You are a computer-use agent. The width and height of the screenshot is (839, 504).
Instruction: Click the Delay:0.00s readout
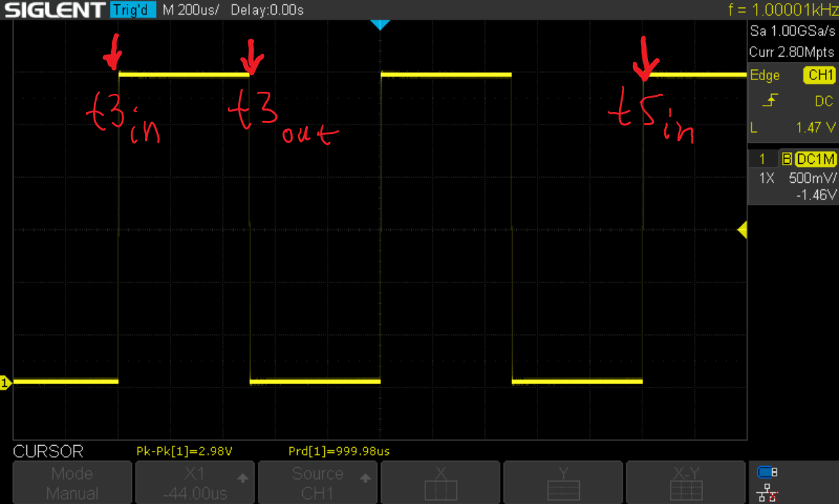[x=267, y=9]
